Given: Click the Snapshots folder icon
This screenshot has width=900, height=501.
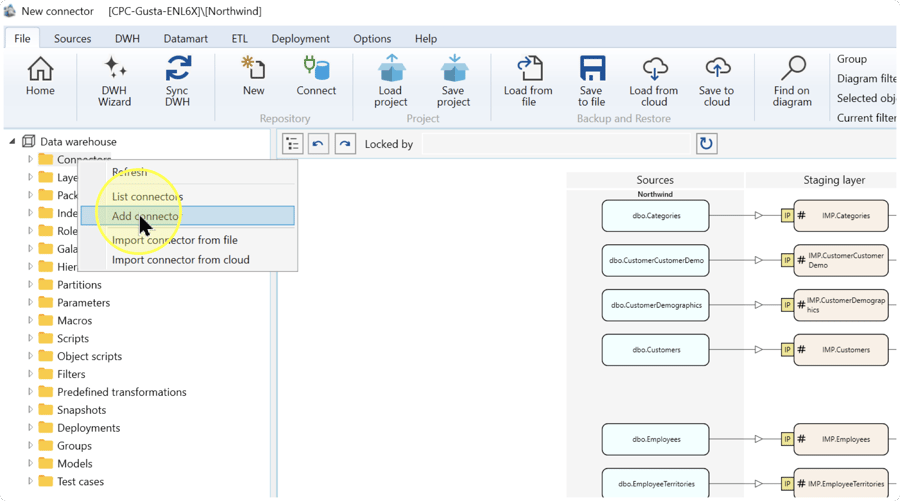Looking at the screenshot, I should (45, 409).
